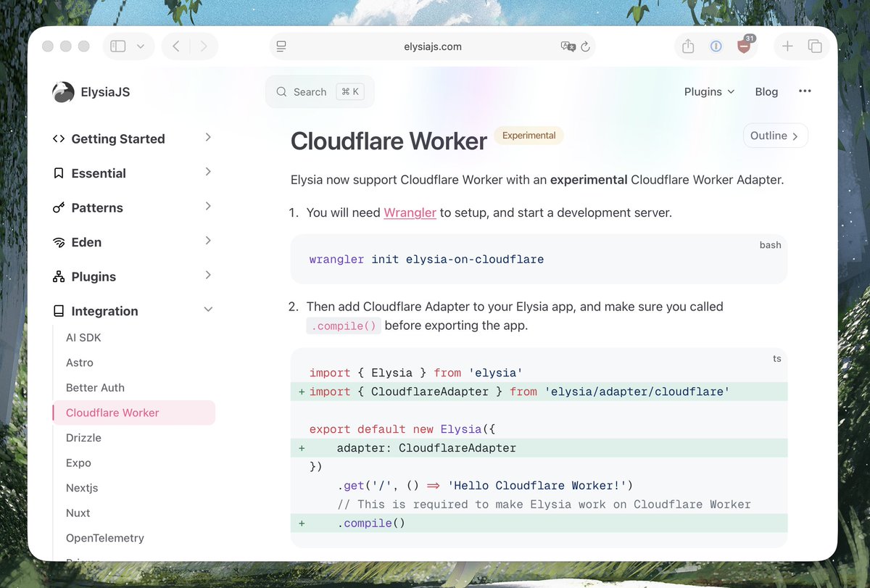Open the sidebar options dropdown arrow
870x588 pixels.
(141, 46)
